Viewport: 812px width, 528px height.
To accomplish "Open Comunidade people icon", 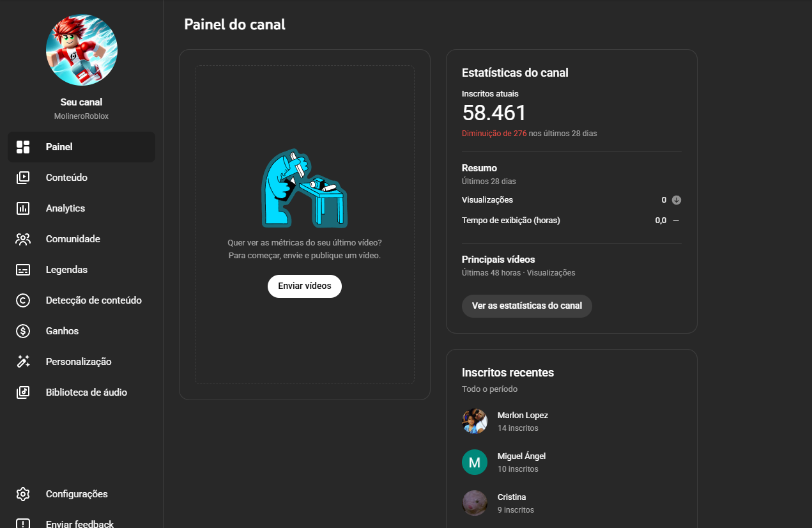I will 23,239.
